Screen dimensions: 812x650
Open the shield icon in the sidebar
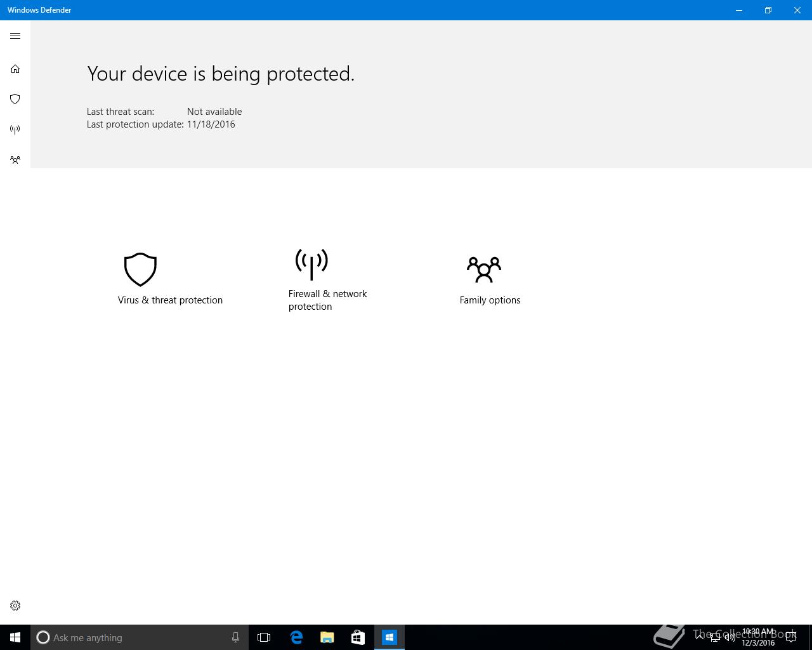click(x=15, y=99)
